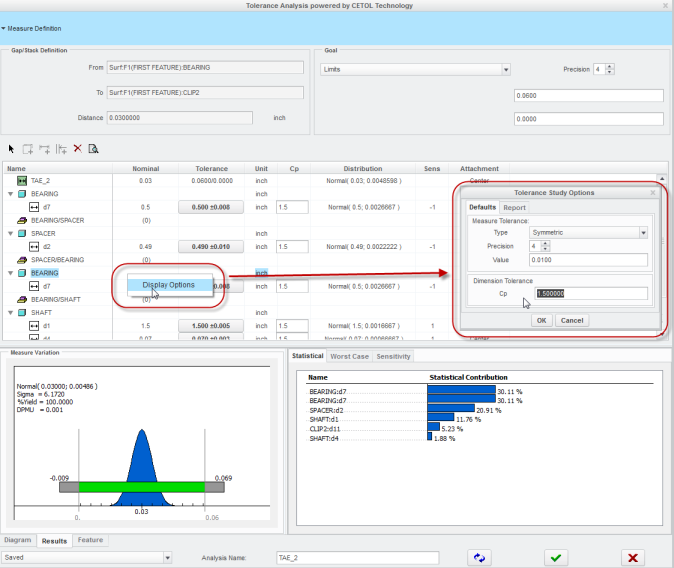Click the 0.500 ±0.008 tolerance button

[211, 207]
